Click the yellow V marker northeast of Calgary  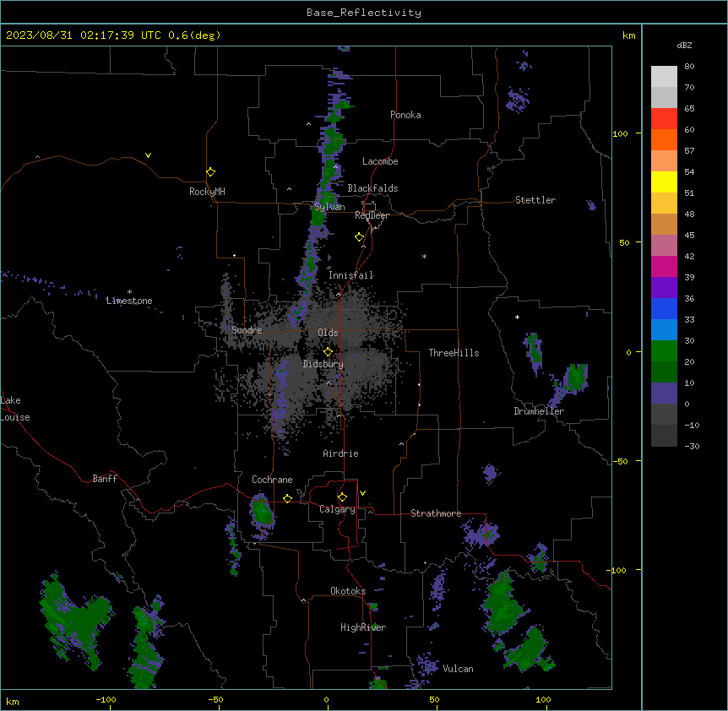pyautogui.click(x=362, y=493)
